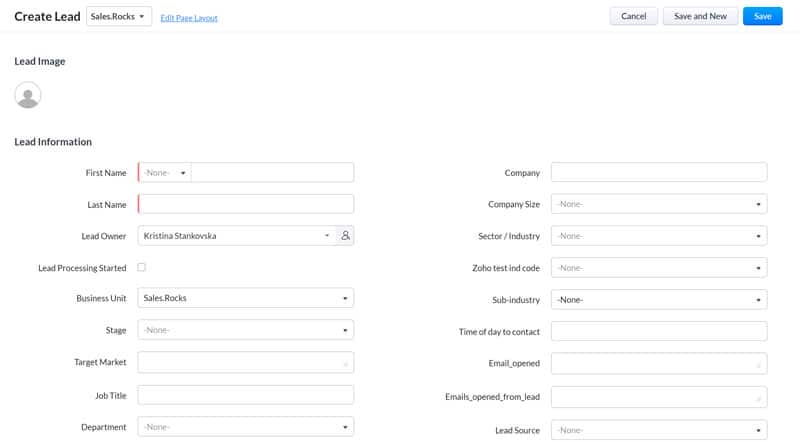This screenshot has height=442, width=800.
Task: Click the Edit Page Layout link
Action: [x=189, y=18]
